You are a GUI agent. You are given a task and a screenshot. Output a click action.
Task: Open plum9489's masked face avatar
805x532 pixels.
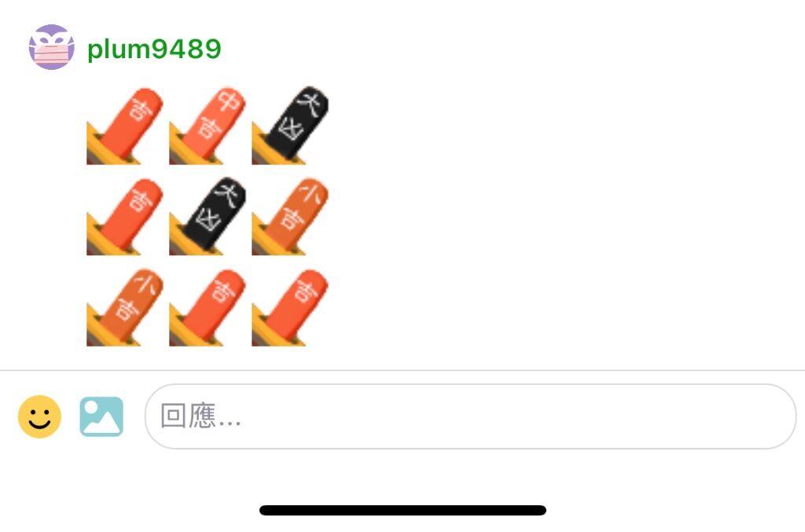[x=51, y=47]
